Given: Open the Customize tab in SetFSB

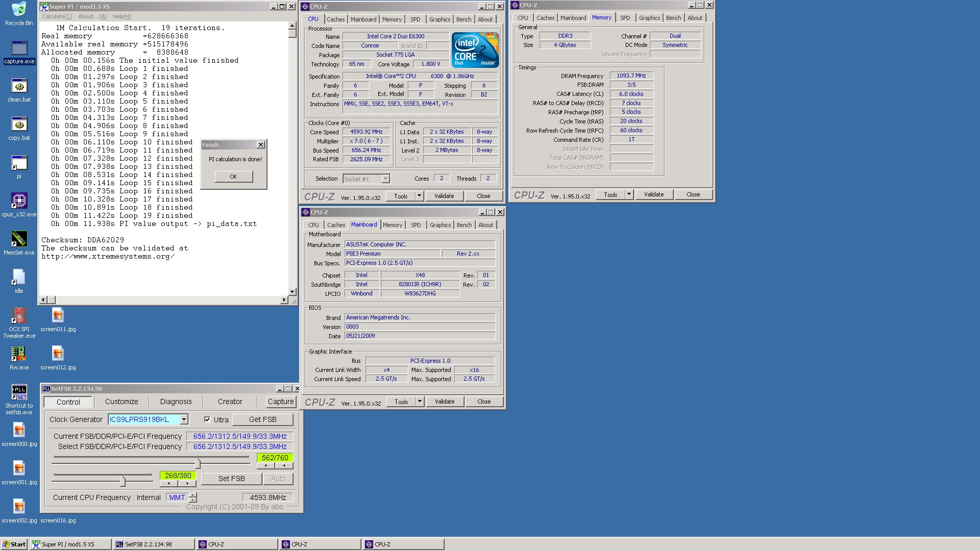Looking at the screenshot, I should [x=121, y=402].
